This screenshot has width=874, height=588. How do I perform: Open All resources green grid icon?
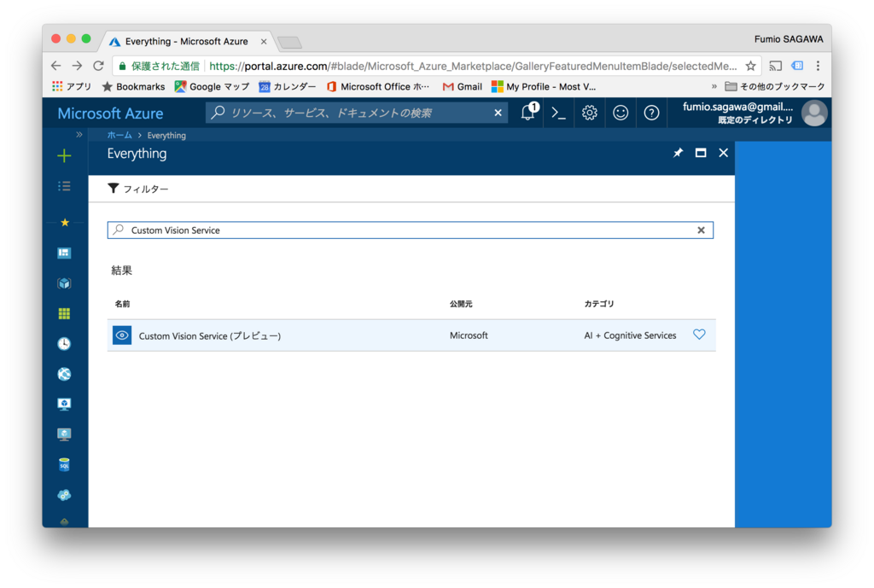coord(64,314)
